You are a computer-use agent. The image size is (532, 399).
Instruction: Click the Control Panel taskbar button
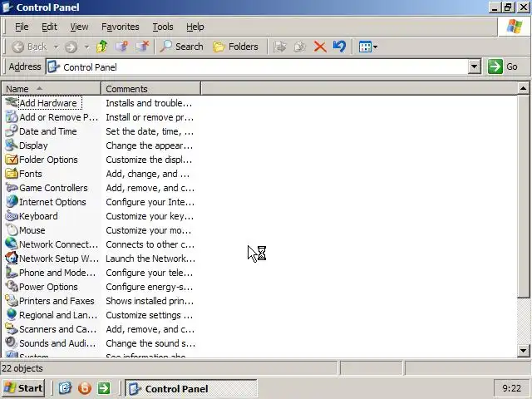coord(191,388)
